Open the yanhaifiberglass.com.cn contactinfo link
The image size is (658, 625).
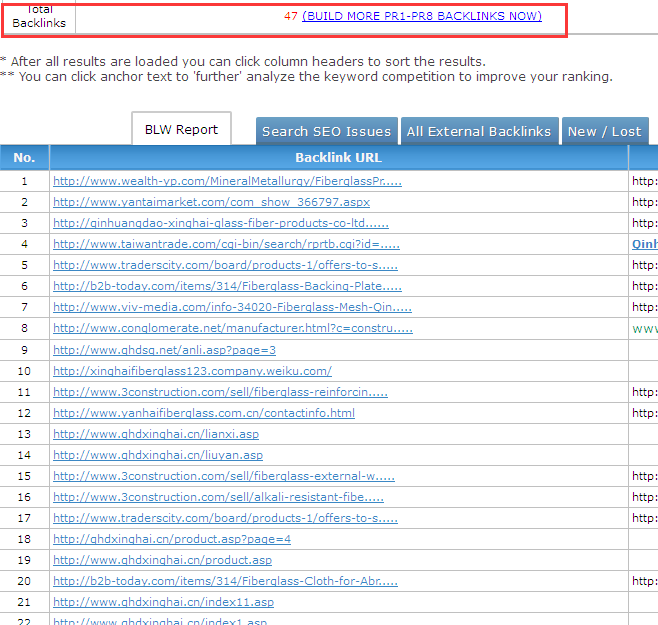point(203,413)
